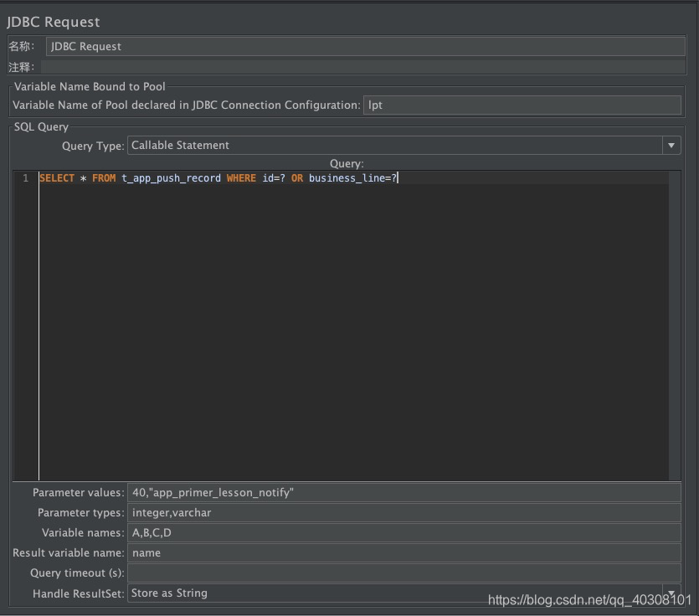Screen dimensions: 699x616
Task: Select the pool variable field containing lpt
Action: tap(519, 105)
